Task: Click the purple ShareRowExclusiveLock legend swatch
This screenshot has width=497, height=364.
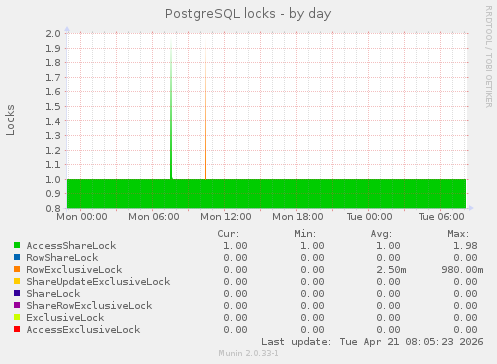Action: coord(17,305)
